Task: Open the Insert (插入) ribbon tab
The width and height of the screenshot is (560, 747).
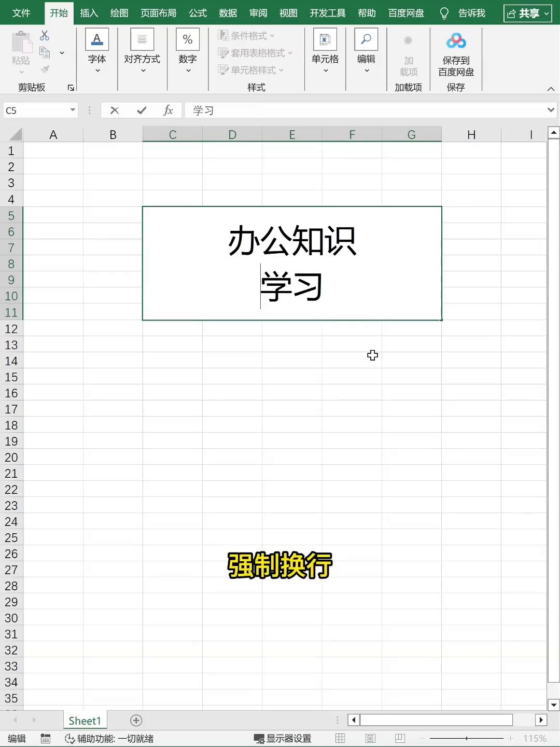Action: point(89,13)
